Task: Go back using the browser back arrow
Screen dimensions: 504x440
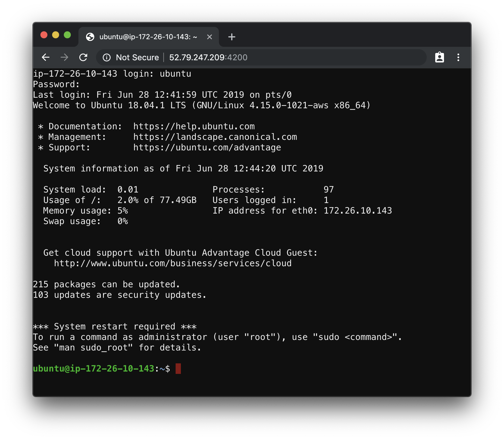Action: (x=46, y=57)
